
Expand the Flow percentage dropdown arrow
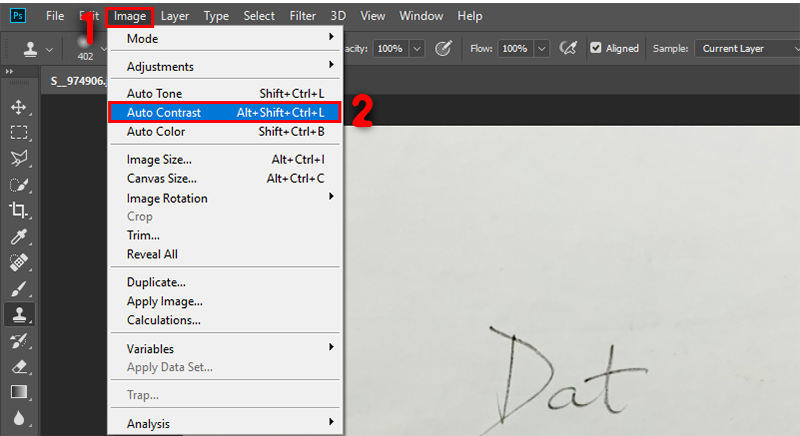click(x=542, y=48)
